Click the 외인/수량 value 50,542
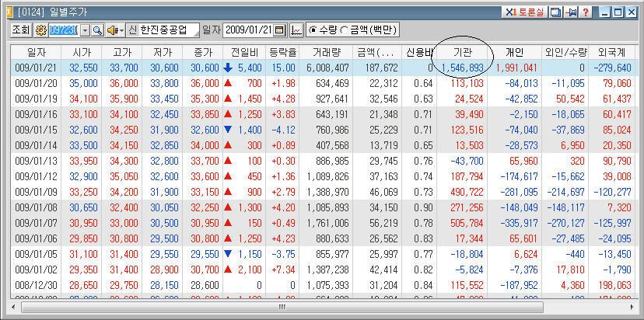 [x=569, y=99]
